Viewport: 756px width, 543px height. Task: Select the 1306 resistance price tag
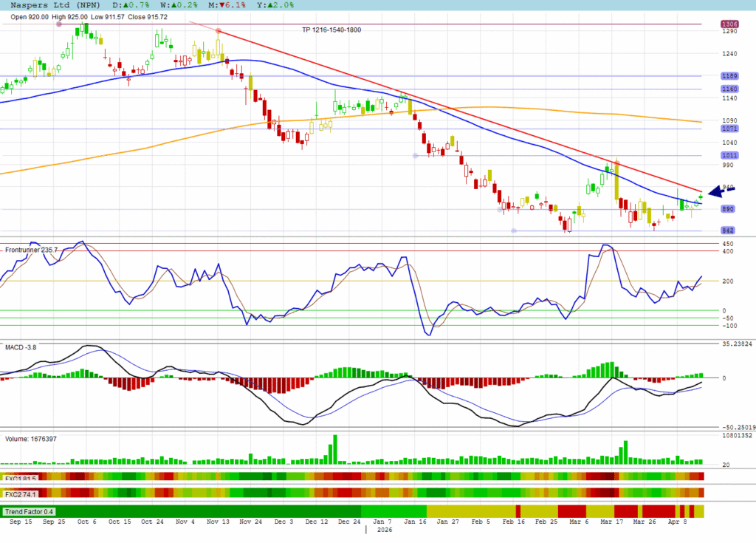point(729,24)
